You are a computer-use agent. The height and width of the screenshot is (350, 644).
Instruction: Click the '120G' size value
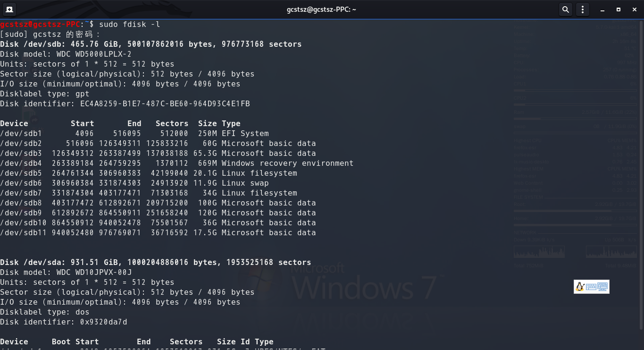208,213
